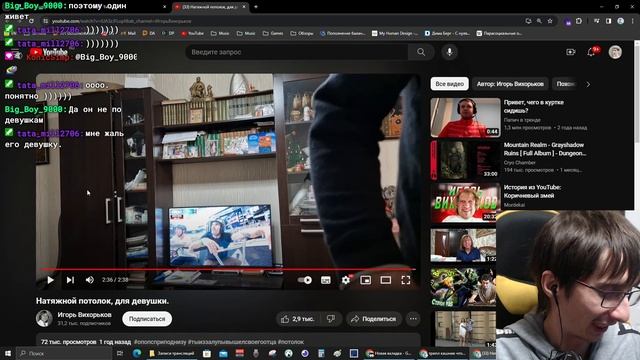Turn on subtitles in the video player
The width and height of the screenshot is (640, 360).
click(x=326, y=280)
